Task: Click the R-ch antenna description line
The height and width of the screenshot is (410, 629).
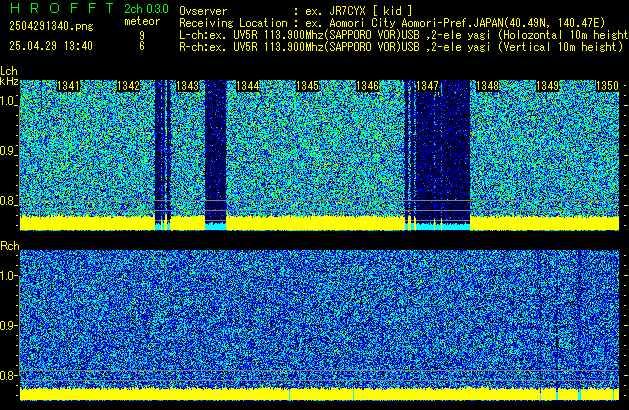Action: (x=401, y=47)
